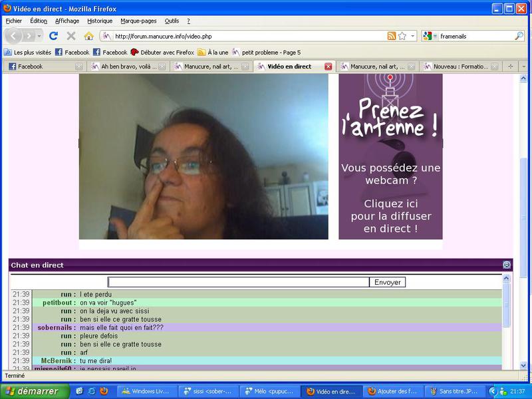
Task: Click the Prenez l'antenne webcam banner
Action: click(390, 156)
